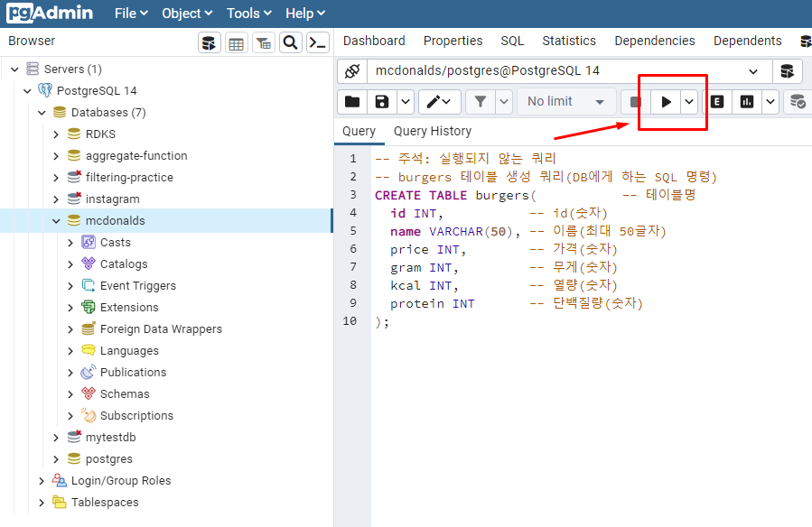Select the Languages node icon

coord(89,351)
